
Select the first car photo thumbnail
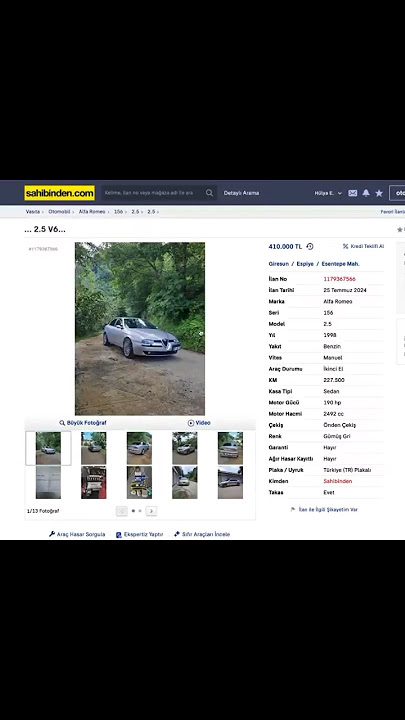[48, 448]
